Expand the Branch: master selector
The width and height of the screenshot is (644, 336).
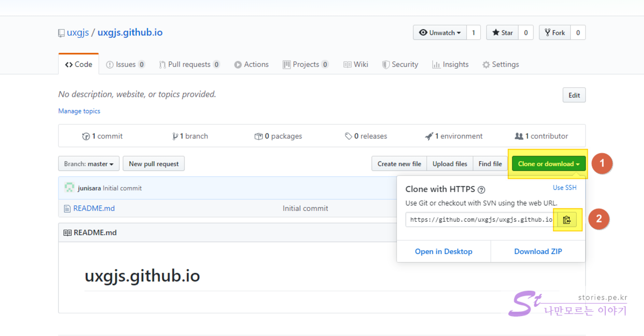pos(88,164)
